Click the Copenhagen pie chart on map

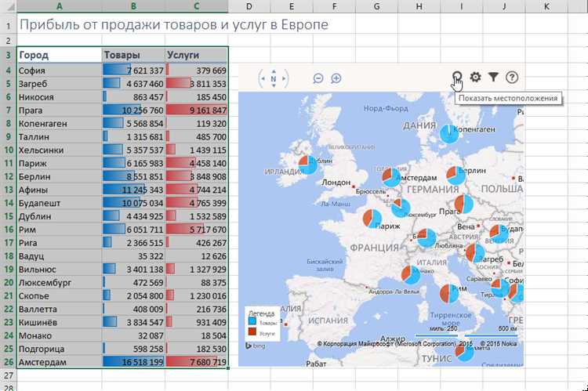coord(449,134)
